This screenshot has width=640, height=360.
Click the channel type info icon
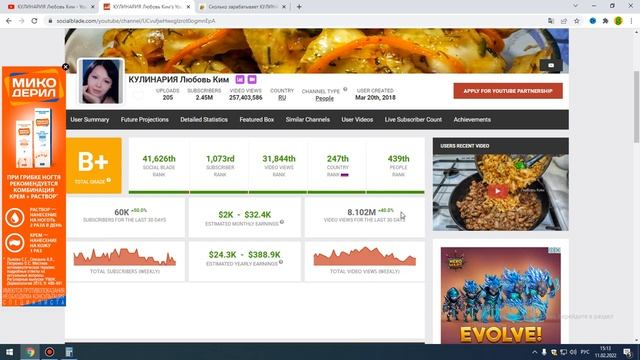[x=345, y=89]
